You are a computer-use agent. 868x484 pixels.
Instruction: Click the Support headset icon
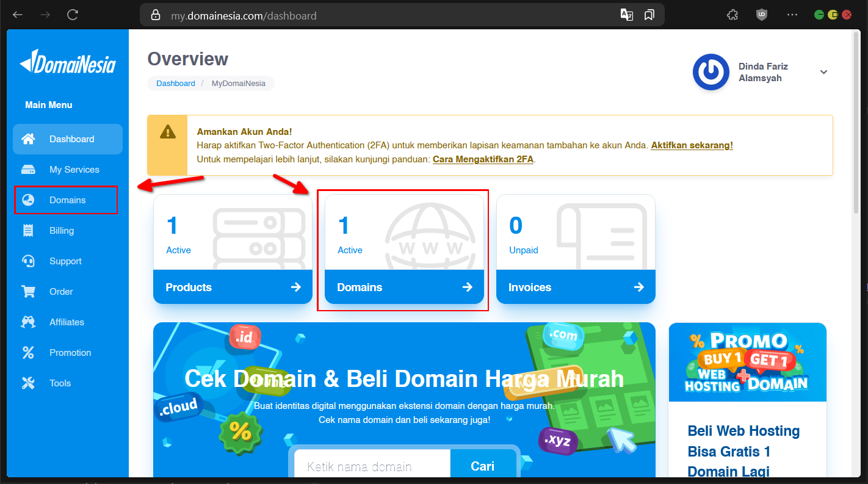coord(28,261)
